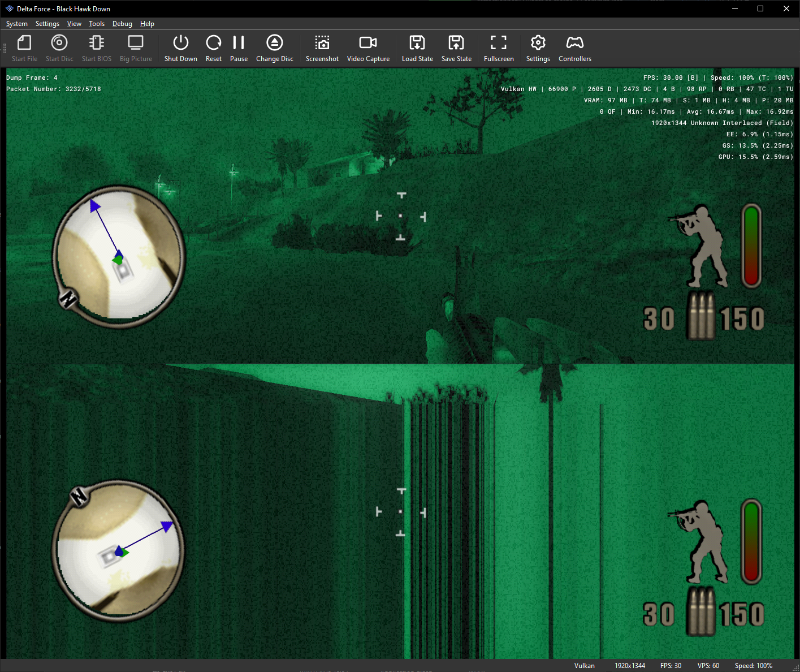The width and height of the screenshot is (800, 672).
Task: Open the Tools menu
Action: [97, 24]
